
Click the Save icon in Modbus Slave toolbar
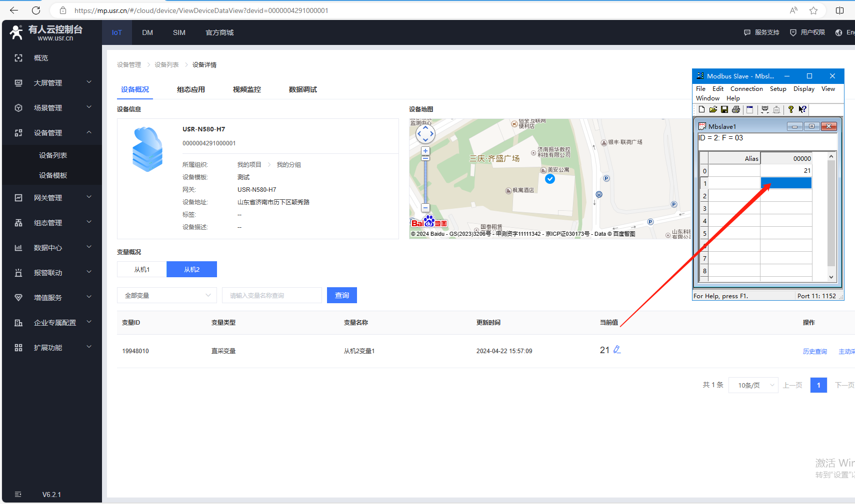point(724,109)
